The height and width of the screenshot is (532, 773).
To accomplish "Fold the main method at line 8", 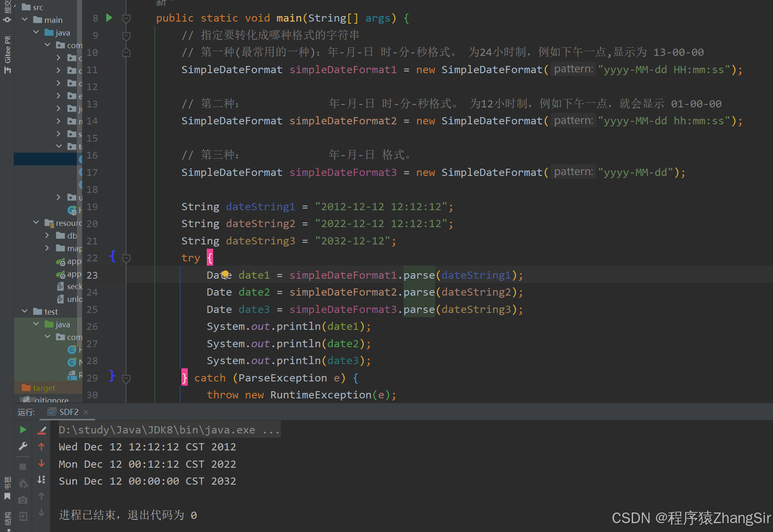I will pyautogui.click(x=126, y=18).
